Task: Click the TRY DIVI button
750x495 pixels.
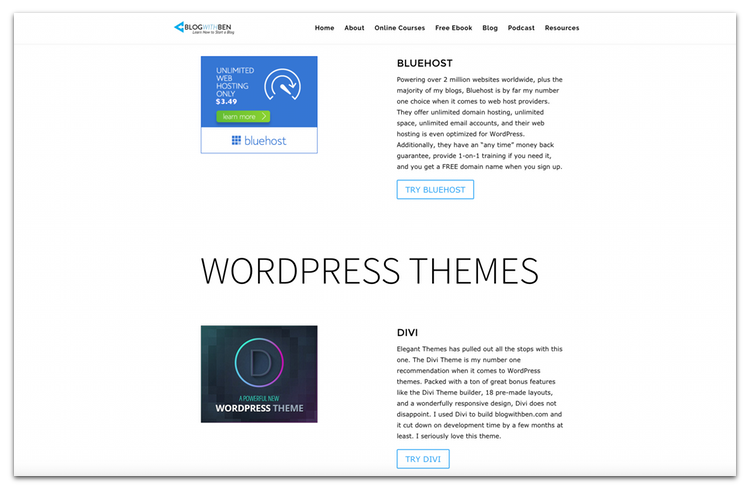Action: tap(423, 459)
